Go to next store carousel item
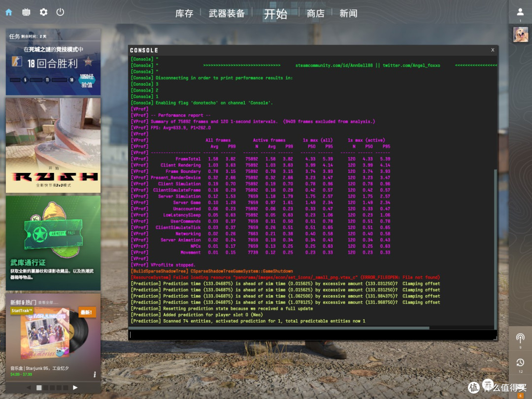 75,388
